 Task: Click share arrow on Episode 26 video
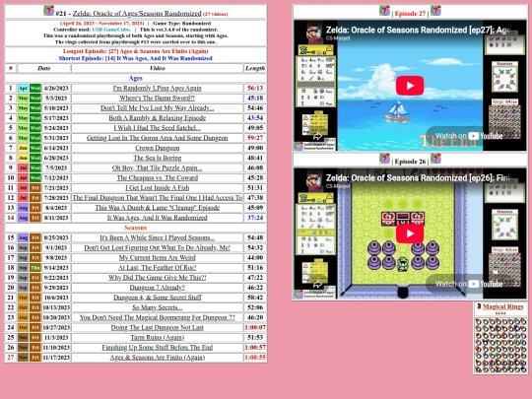[317, 285]
